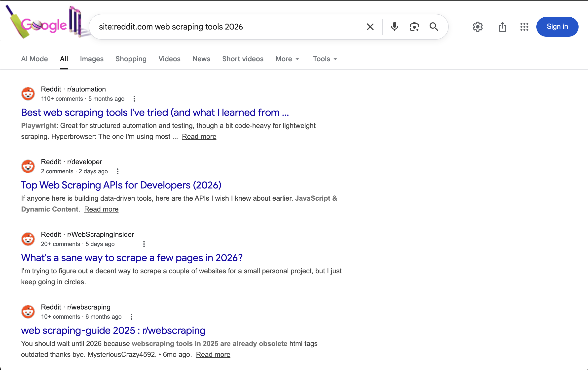Open quick settings via the gear icon

pyautogui.click(x=478, y=27)
